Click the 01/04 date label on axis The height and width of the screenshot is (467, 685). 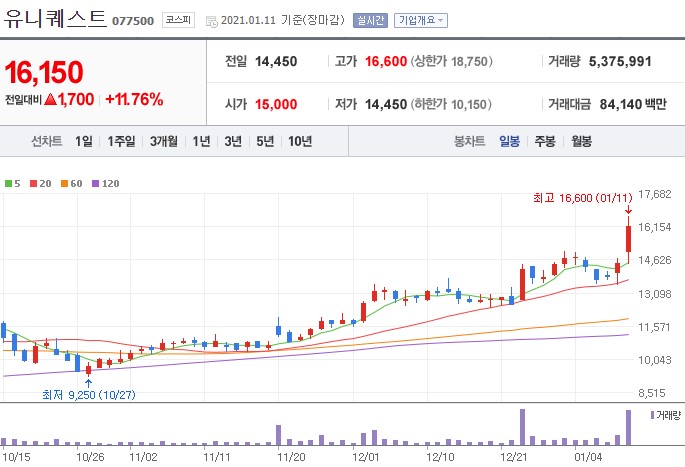[588, 457]
